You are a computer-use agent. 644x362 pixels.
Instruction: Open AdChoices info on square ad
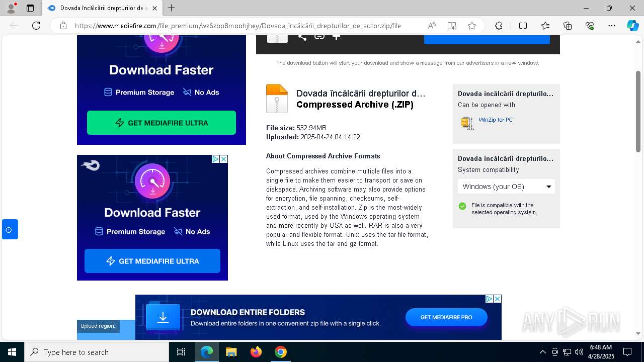215,159
